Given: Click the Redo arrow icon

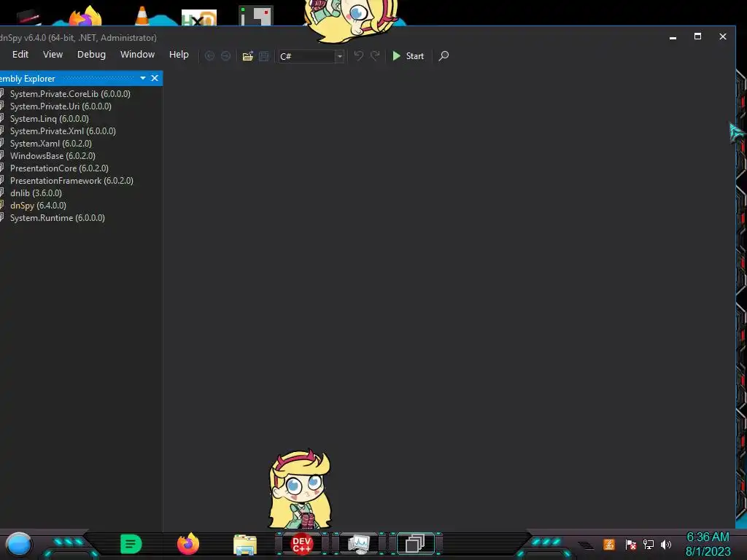Looking at the screenshot, I should (x=376, y=56).
